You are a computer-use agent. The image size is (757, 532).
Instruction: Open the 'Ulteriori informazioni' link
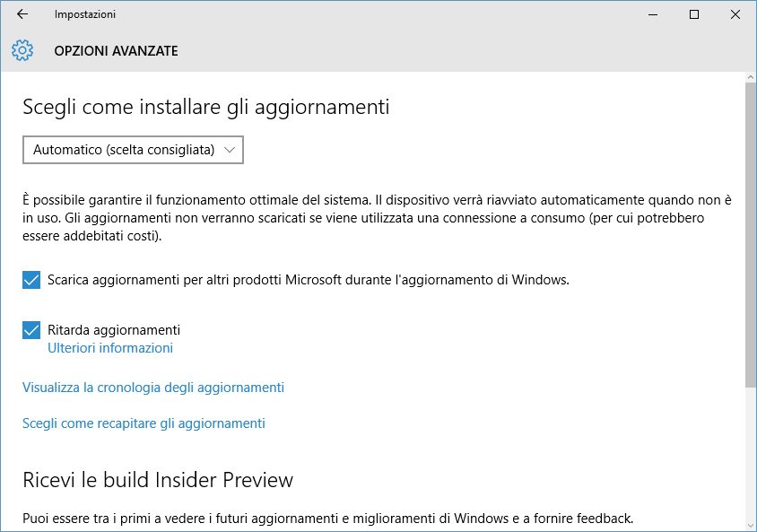pyautogui.click(x=110, y=348)
